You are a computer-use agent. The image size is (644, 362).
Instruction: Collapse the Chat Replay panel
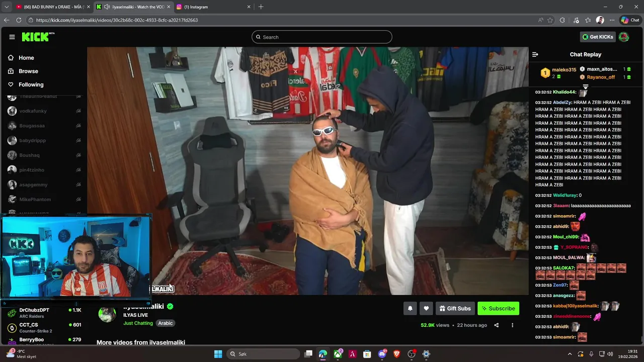point(535,54)
